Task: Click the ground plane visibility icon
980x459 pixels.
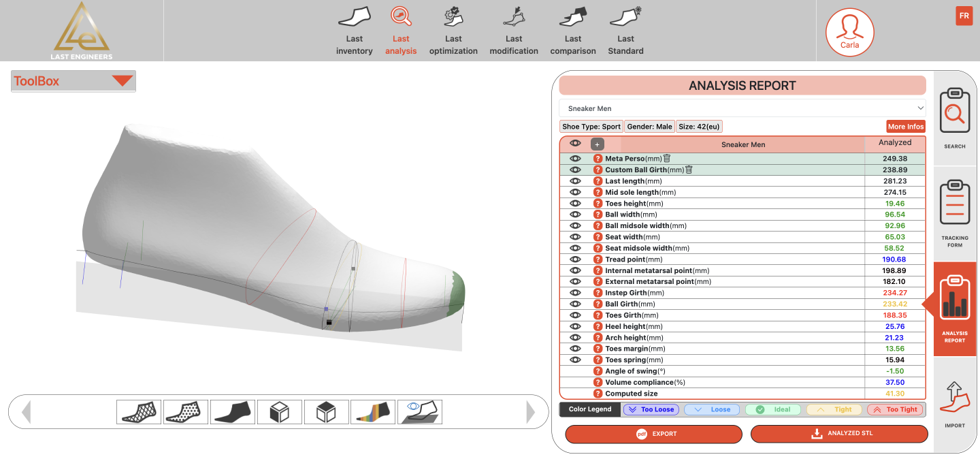Action: pyautogui.click(x=420, y=412)
